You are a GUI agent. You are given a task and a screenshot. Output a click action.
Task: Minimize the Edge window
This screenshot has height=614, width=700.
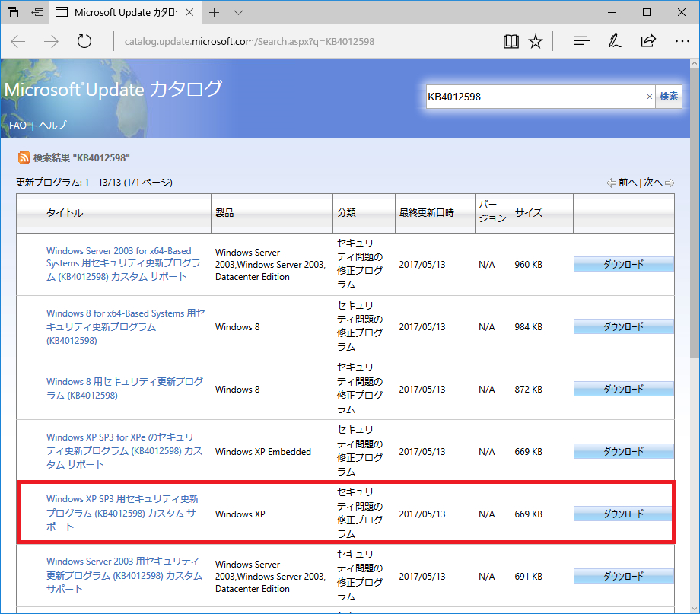click(x=612, y=12)
